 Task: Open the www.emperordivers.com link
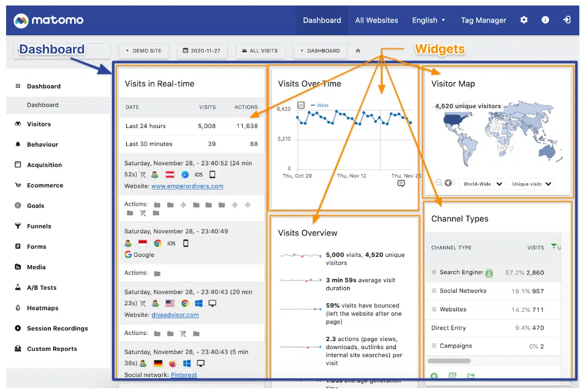(187, 186)
